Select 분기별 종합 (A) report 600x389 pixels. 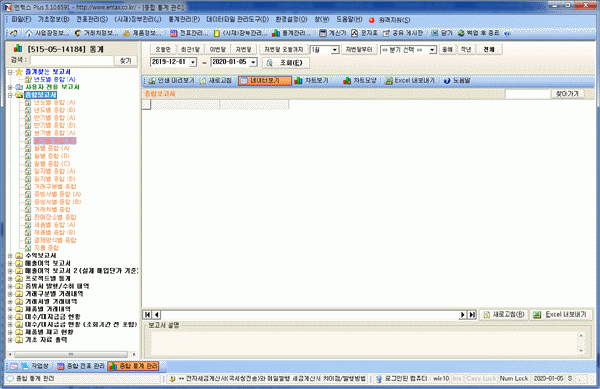click(x=55, y=133)
